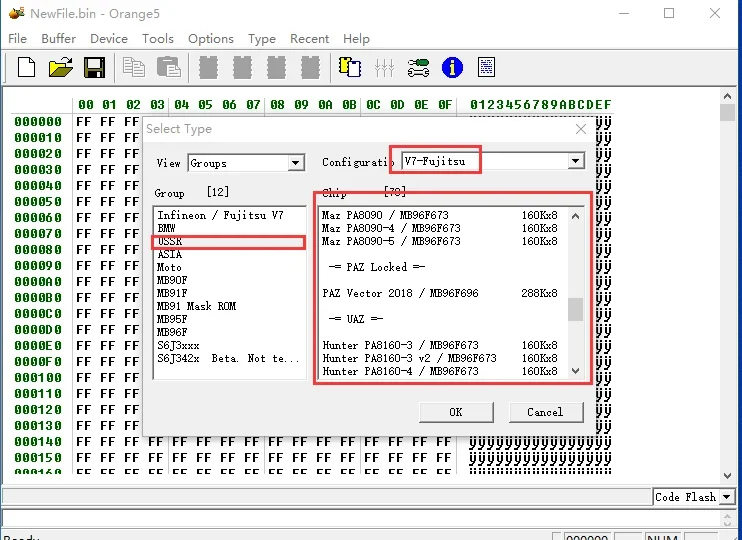
Task: Select the MB91F group
Action: coord(230,293)
